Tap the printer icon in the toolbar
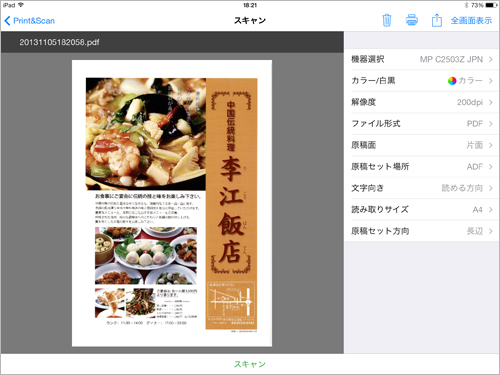500x375 pixels. (x=412, y=20)
